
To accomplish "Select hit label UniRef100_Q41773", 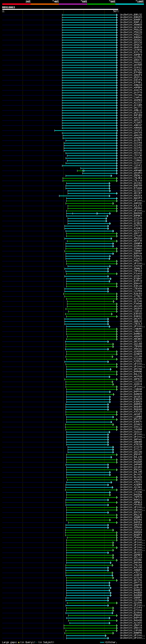I will click(x=131, y=108).
